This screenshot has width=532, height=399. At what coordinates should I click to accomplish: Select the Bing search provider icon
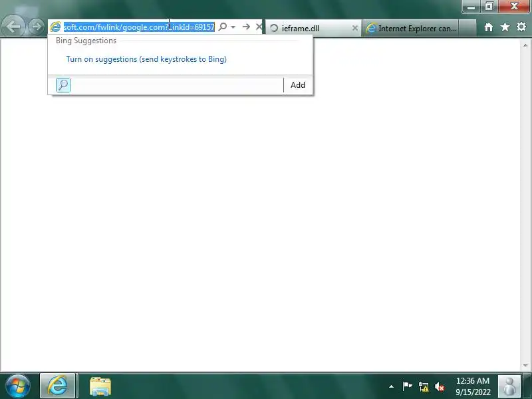[x=63, y=85]
